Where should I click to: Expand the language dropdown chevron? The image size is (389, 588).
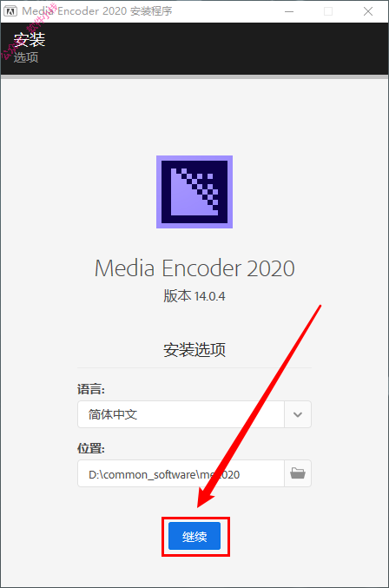coord(298,414)
